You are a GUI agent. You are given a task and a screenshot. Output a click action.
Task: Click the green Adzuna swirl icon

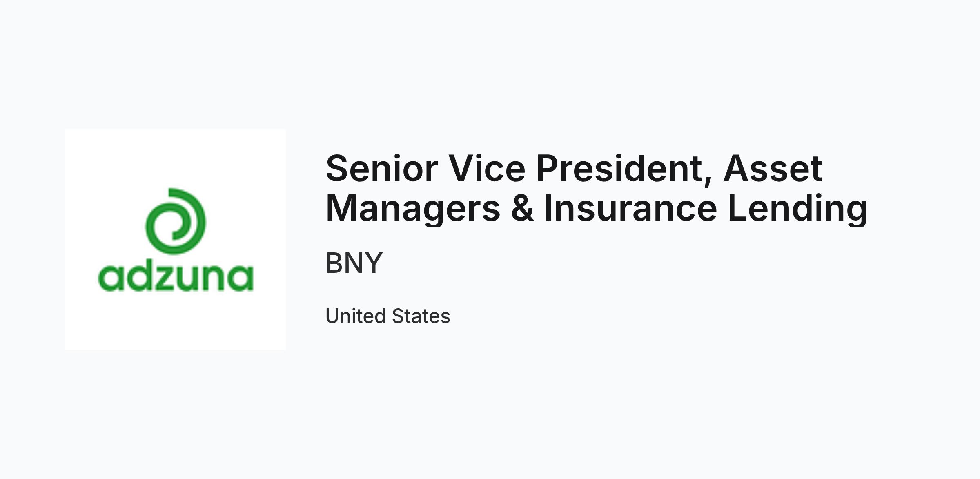pyautogui.click(x=176, y=221)
